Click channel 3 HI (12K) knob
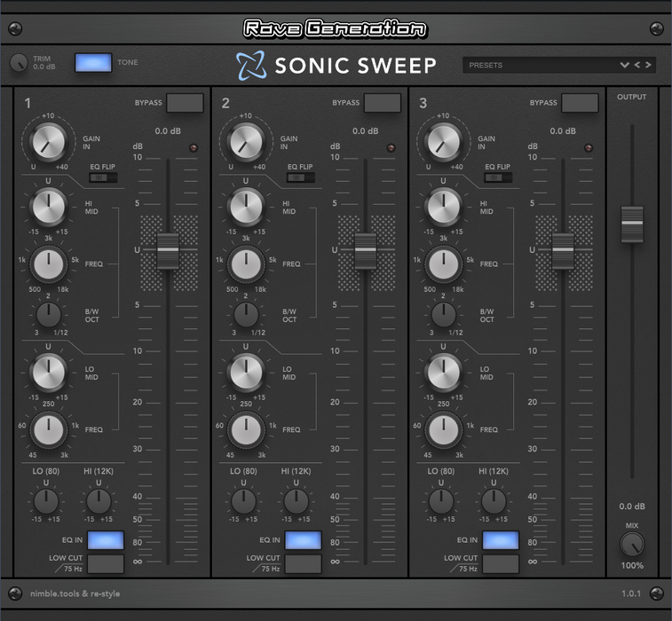The height and width of the screenshot is (621, 672). [492, 501]
